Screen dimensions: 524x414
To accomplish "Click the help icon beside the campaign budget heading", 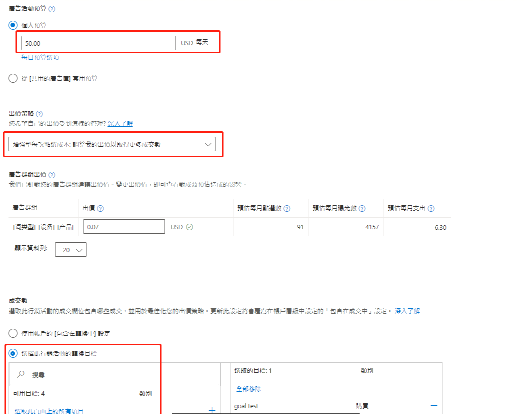I will pyautogui.click(x=52, y=9).
